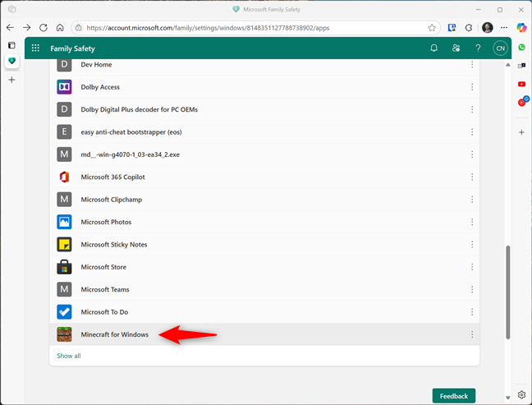Viewport: 532px width, 405px height.
Task: Select the Minecraft for Windows entry
Action: tap(264, 334)
